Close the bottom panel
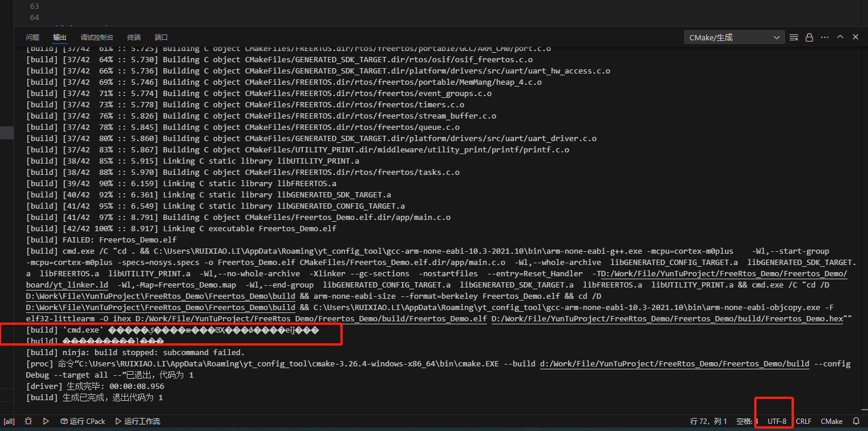The width and height of the screenshot is (868, 431). (856, 37)
